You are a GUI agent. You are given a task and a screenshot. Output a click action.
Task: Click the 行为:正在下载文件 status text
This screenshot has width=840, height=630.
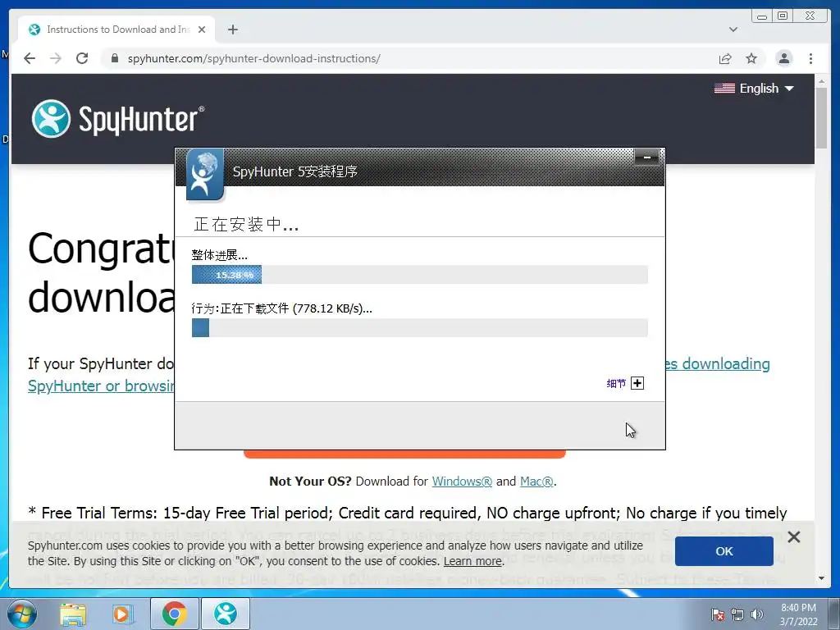pos(281,308)
